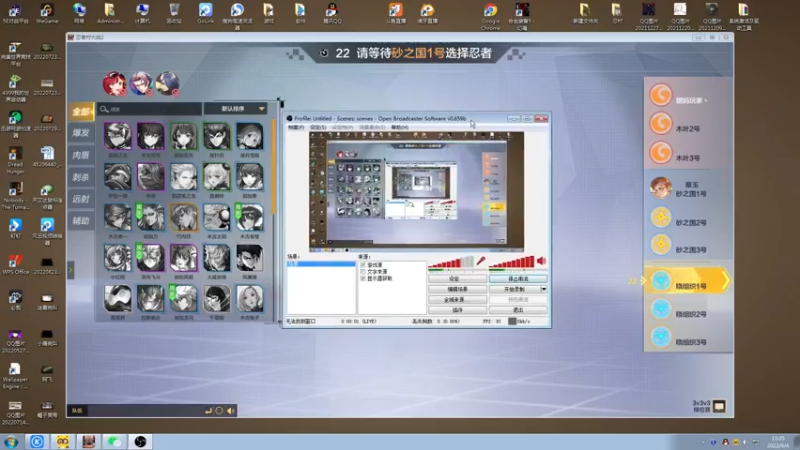
Task: Click the enter arrow icon in chat bar
Action: pyautogui.click(x=208, y=411)
